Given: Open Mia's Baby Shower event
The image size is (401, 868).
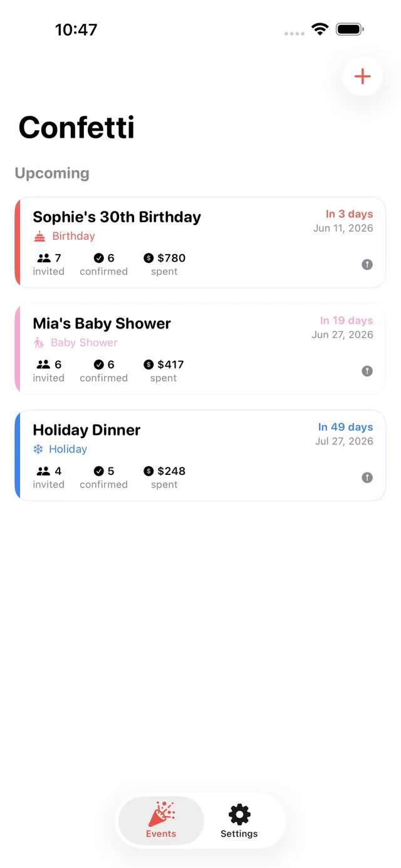Looking at the screenshot, I should click(200, 349).
